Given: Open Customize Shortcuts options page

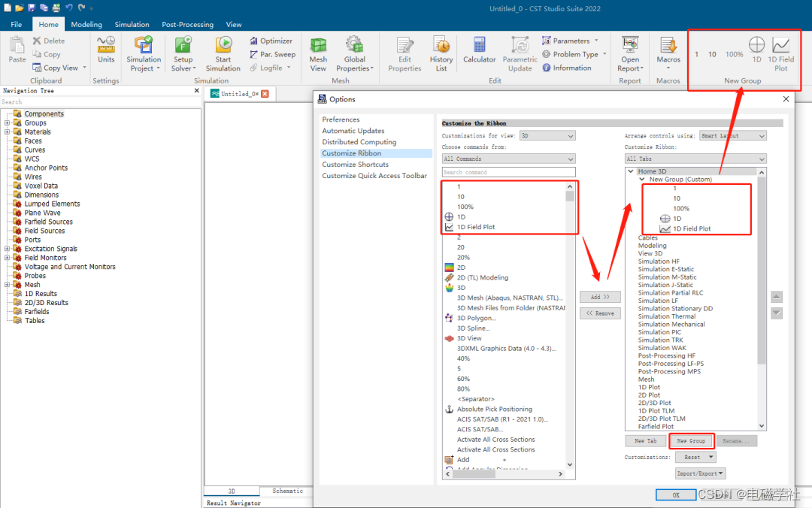Looking at the screenshot, I should click(355, 165).
